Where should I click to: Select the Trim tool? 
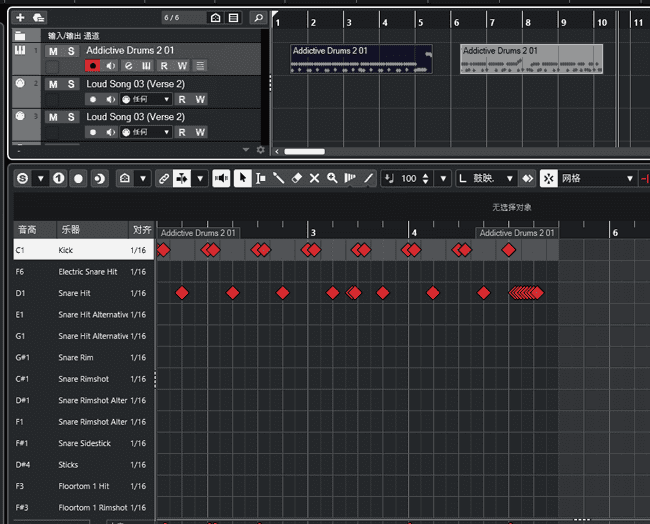(x=350, y=178)
